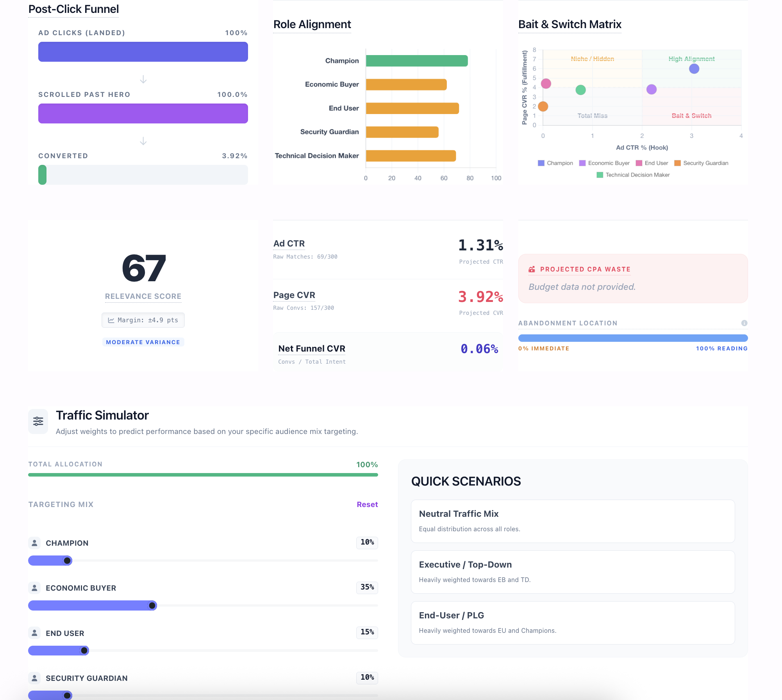
Task: Click the chart icon in the Margin badge
Action: [111, 320]
